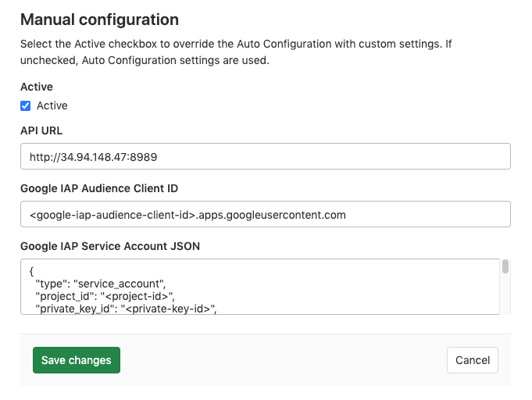Viewport: 532px width, 400px height.
Task: Uncheck the Active checkbox
Action: pos(26,106)
